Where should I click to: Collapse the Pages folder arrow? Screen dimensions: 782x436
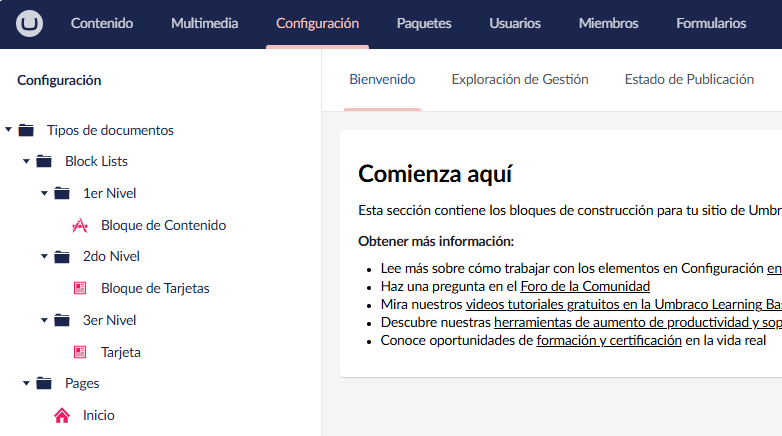pos(26,383)
